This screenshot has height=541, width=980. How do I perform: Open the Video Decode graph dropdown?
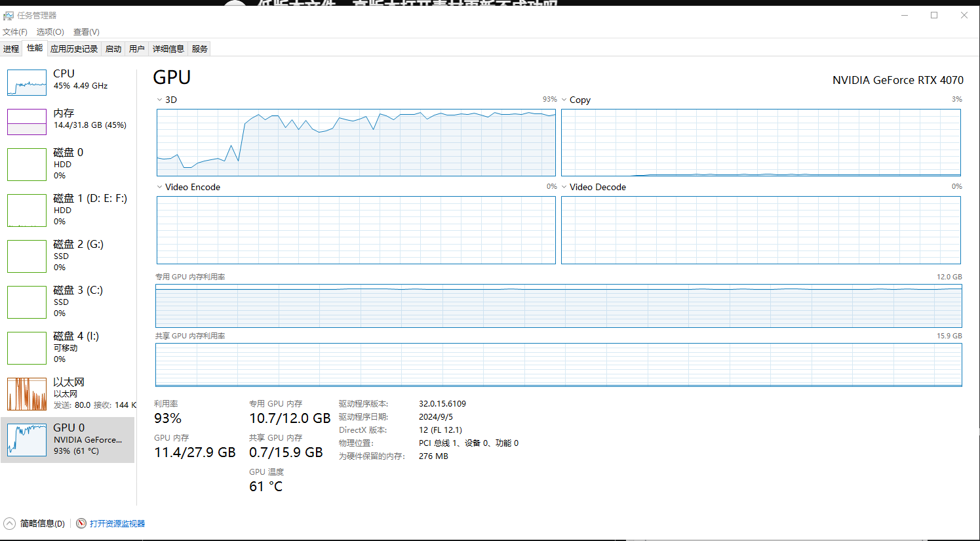[x=564, y=187]
